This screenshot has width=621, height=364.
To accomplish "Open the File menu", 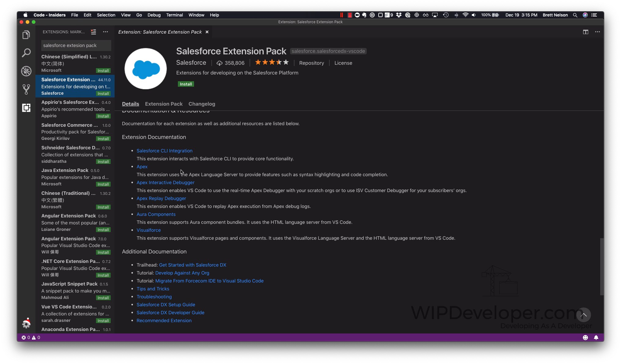I will coord(75,15).
